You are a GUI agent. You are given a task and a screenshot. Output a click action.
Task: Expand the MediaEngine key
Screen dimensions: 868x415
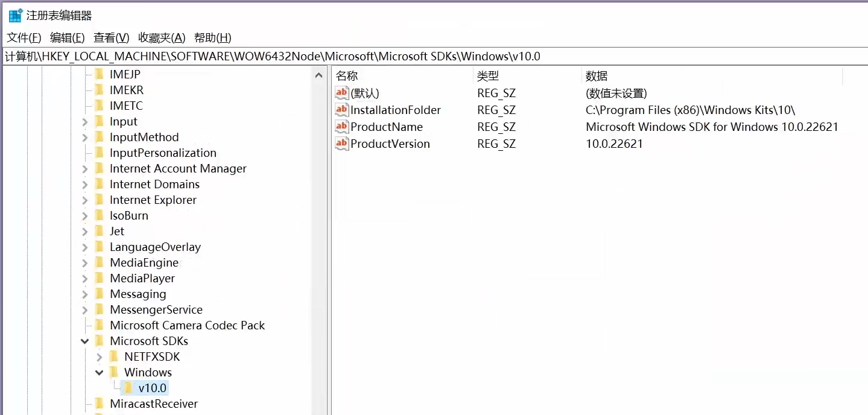[x=84, y=263]
